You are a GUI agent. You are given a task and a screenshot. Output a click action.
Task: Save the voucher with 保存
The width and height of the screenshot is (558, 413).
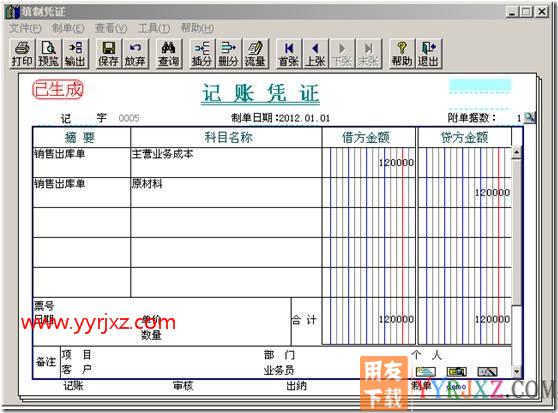pos(108,54)
